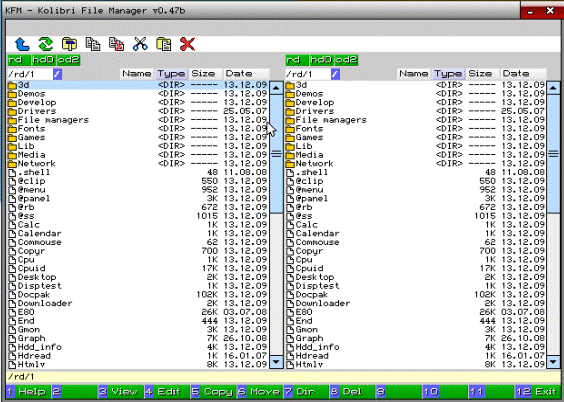Select 3d folder in left panel
Image resolution: width=564 pixels, height=402 pixels.
coord(138,85)
